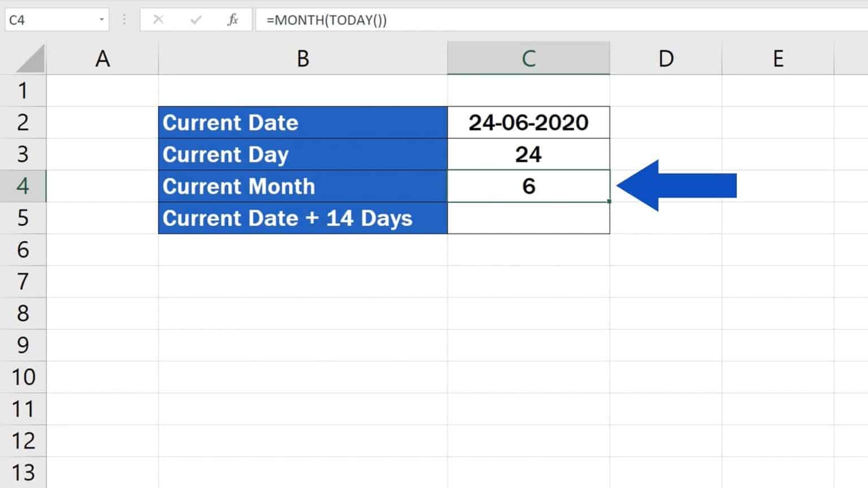Select column E header
This screenshot has width=868, height=488.
click(x=778, y=58)
